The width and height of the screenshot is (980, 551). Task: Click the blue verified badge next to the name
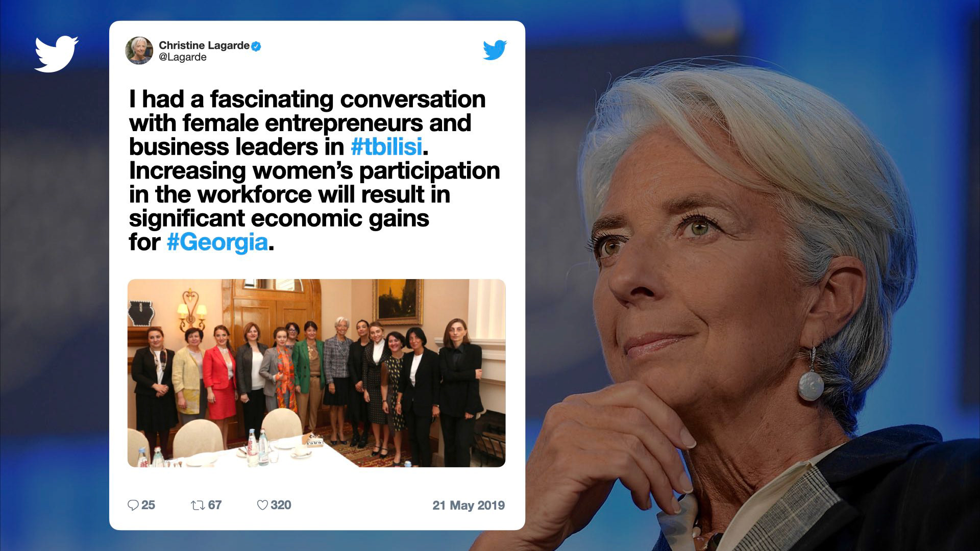256,46
